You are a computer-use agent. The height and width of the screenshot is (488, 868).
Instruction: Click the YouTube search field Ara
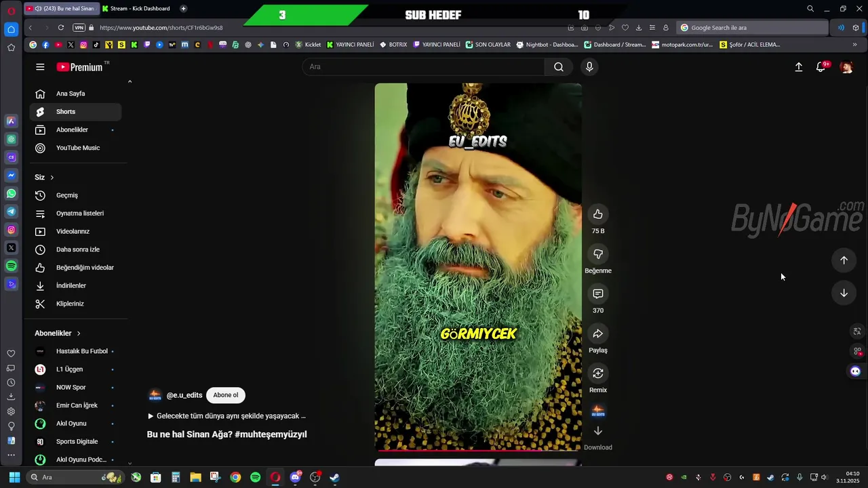(x=423, y=66)
